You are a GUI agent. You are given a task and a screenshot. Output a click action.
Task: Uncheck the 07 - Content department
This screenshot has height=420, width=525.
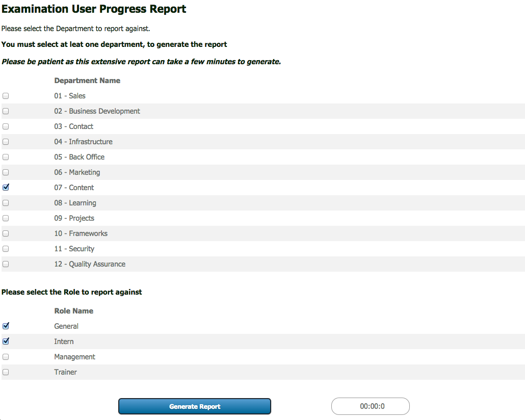[5, 187]
